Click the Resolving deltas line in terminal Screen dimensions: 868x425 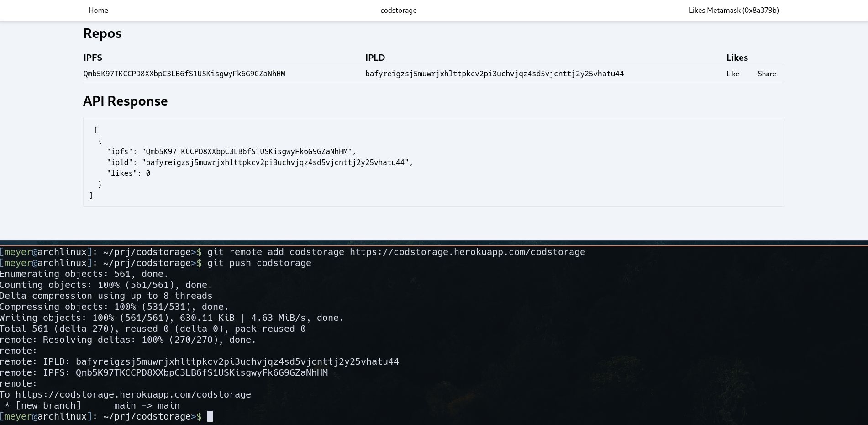[x=128, y=340]
